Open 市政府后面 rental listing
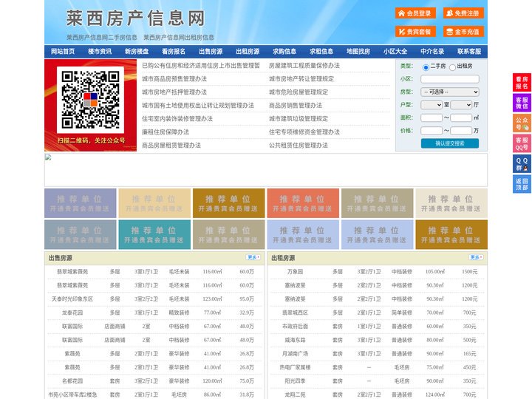Image resolution: width=532 pixels, height=399 pixels. [x=295, y=326]
